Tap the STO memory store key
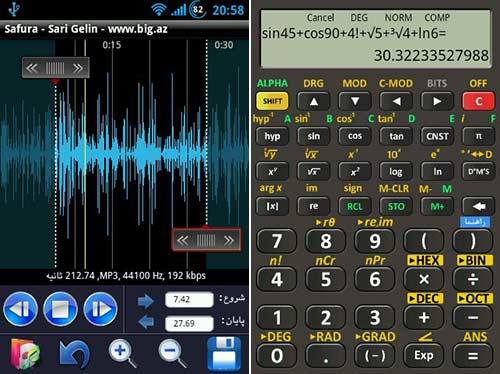 [x=396, y=206]
